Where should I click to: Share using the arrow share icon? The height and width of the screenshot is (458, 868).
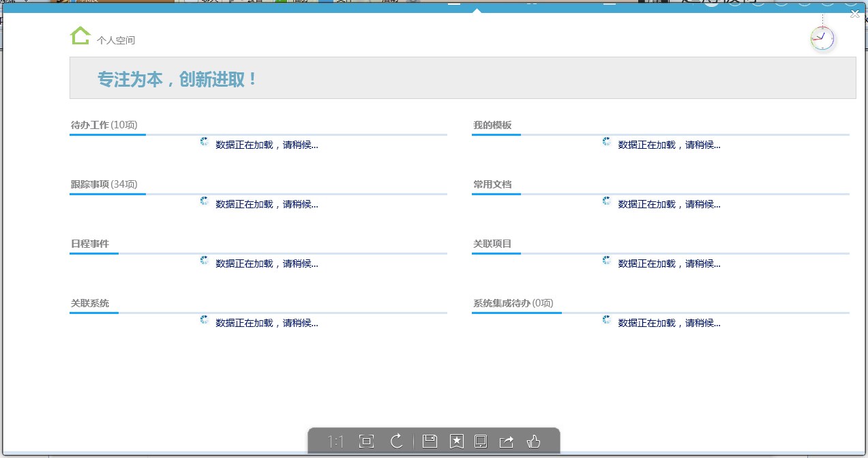point(507,442)
